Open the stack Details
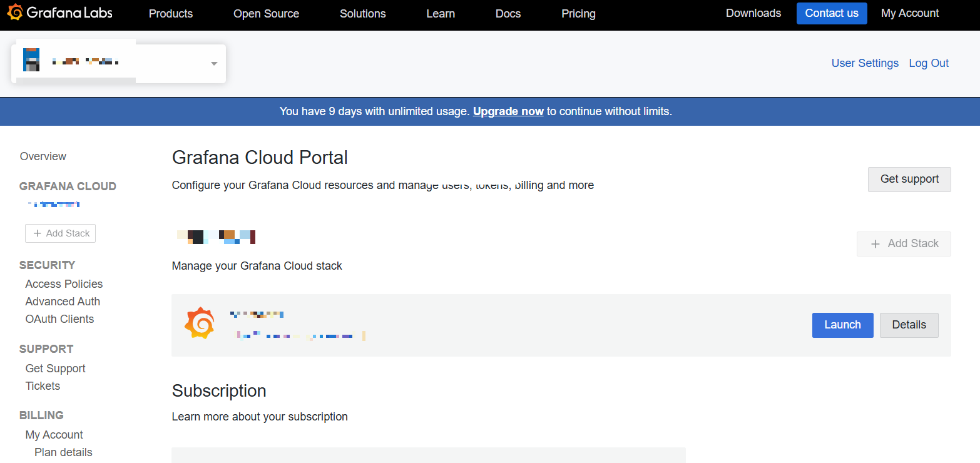980x463 pixels. pos(909,325)
